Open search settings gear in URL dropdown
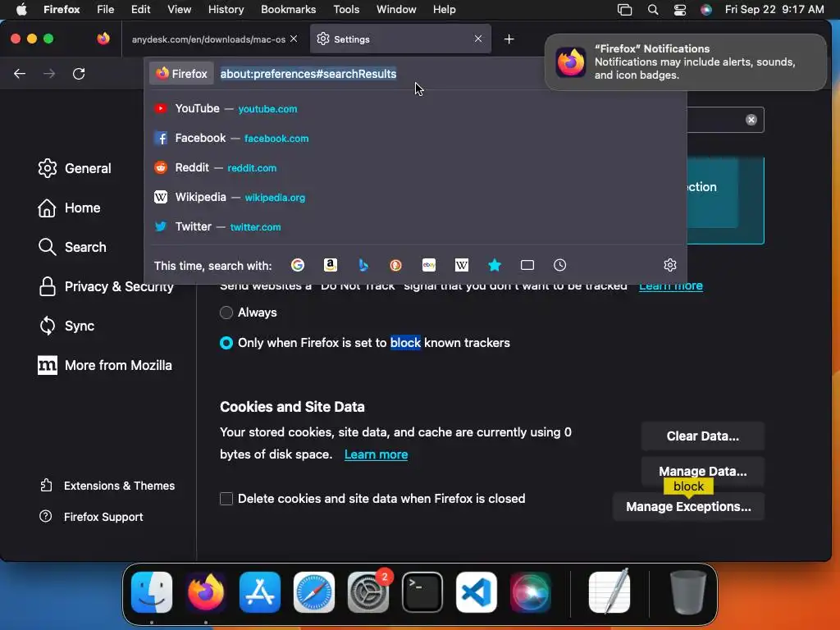The width and height of the screenshot is (840, 630). tap(669, 265)
